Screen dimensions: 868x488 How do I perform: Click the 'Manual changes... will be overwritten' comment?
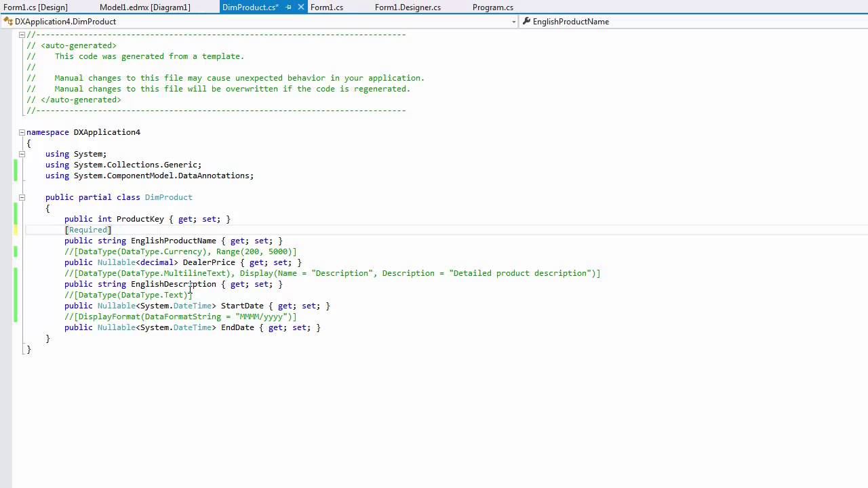pos(232,89)
